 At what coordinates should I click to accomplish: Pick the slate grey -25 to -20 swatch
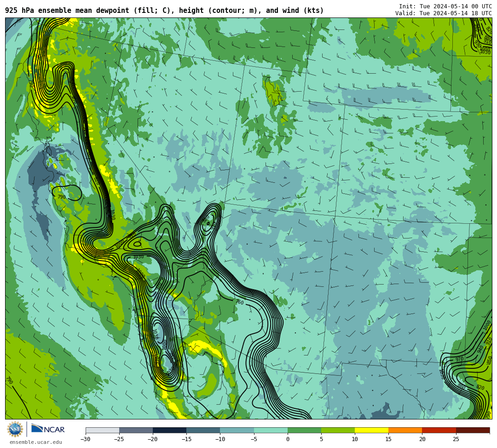coord(136,430)
